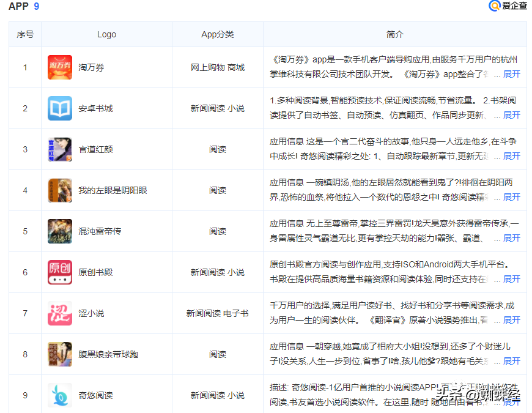This screenshot has width=532, height=413.
Task: Select the pink 涩小说 app icon
Action: tap(60, 313)
